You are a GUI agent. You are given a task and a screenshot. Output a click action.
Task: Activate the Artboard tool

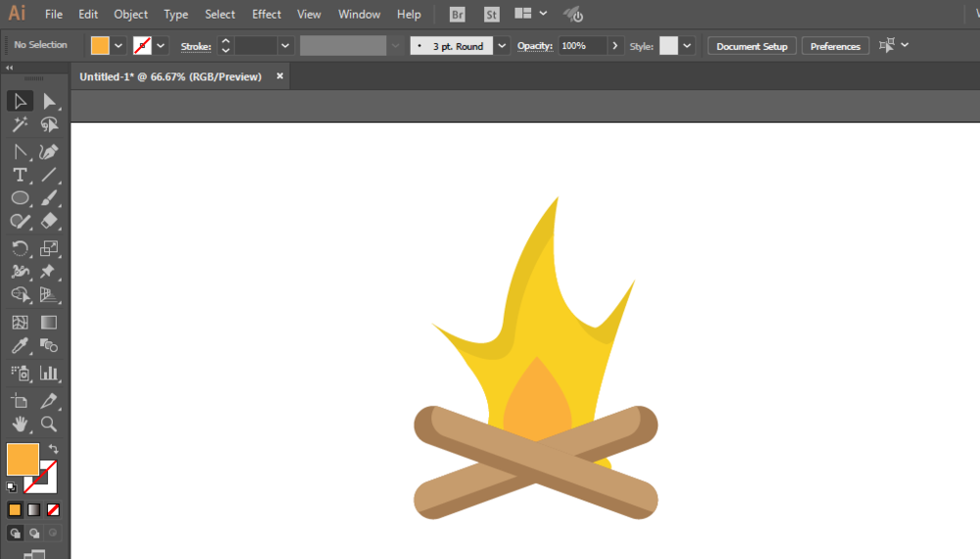pyautogui.click(x=20, y=401)
